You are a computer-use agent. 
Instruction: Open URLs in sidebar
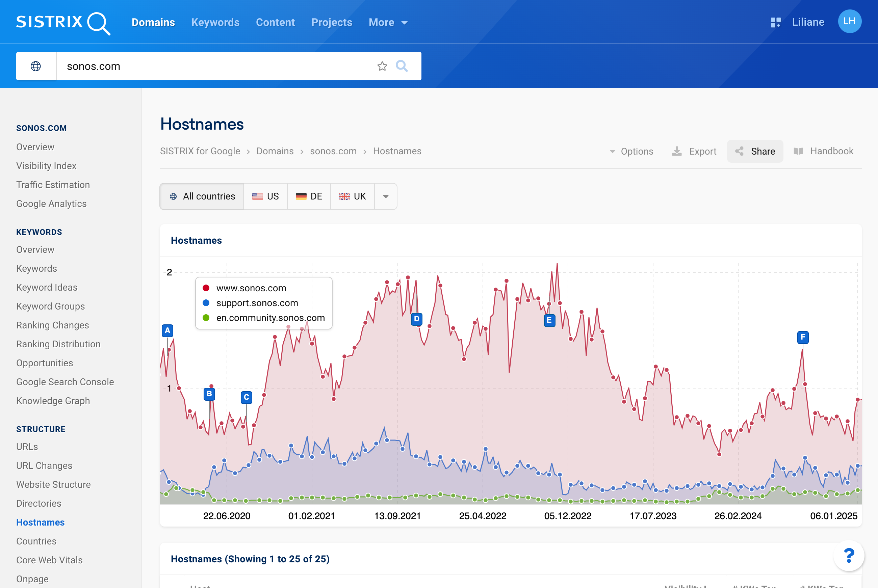click(x=27, y=447)
